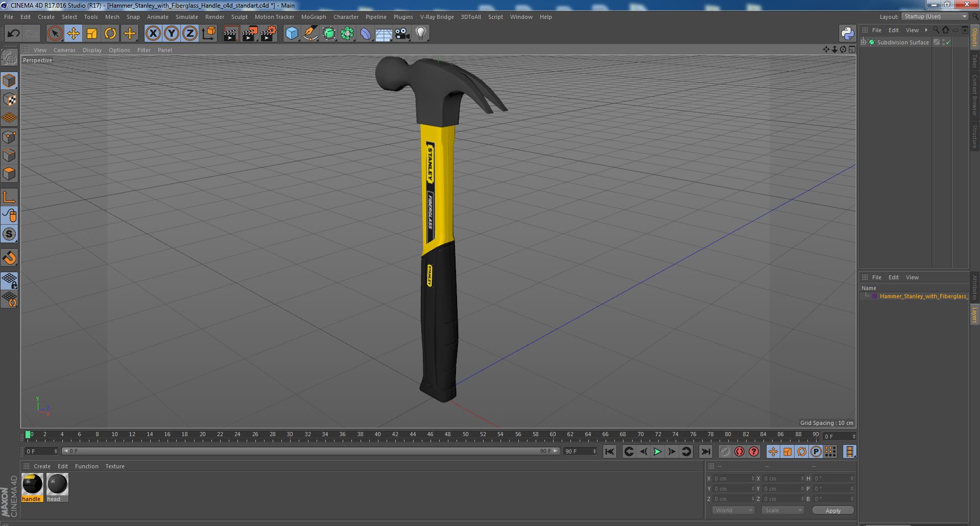Select the handle material thumbnail
Viewport: 980px width, 526px height.
click(32, 484)
